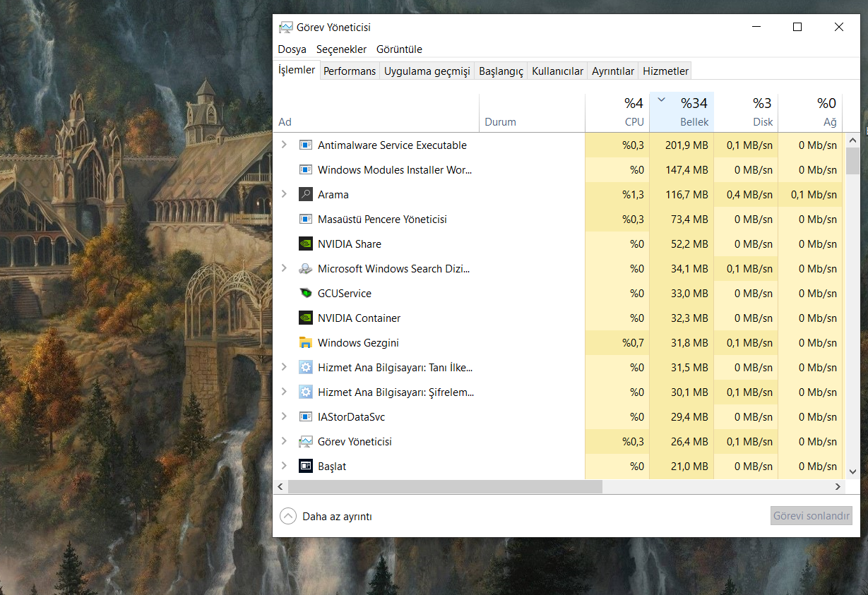Click the horizontal scrollbar right arrow

(x=838, y=487)
